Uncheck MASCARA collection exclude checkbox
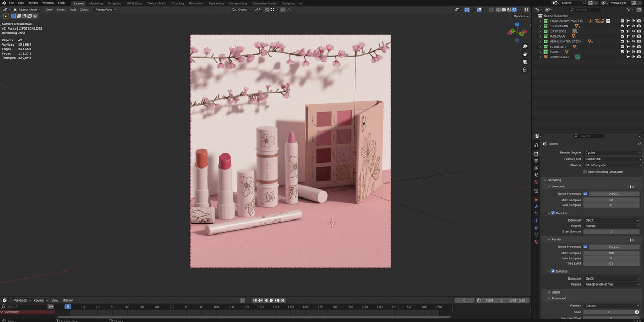644x322 pixels. (x=623, y=36)
